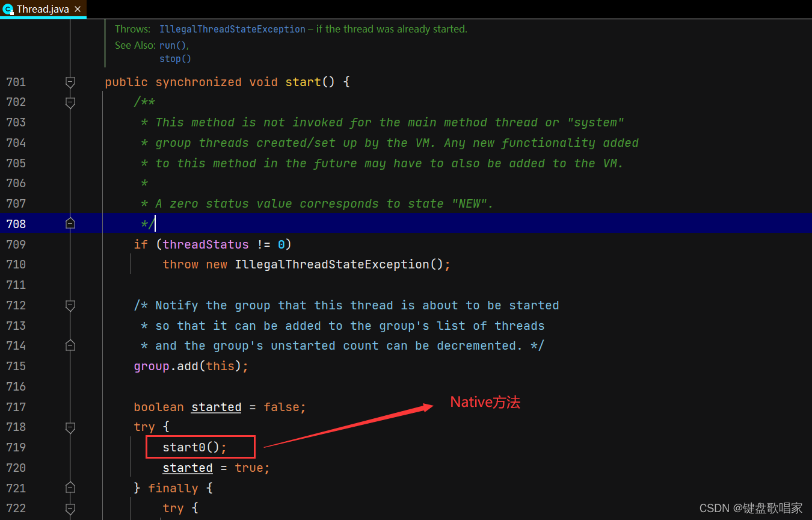812x520 pixels.
Task: Click line number 709 in the gutter
Action: pyautogui.click(x=16, y=244)
